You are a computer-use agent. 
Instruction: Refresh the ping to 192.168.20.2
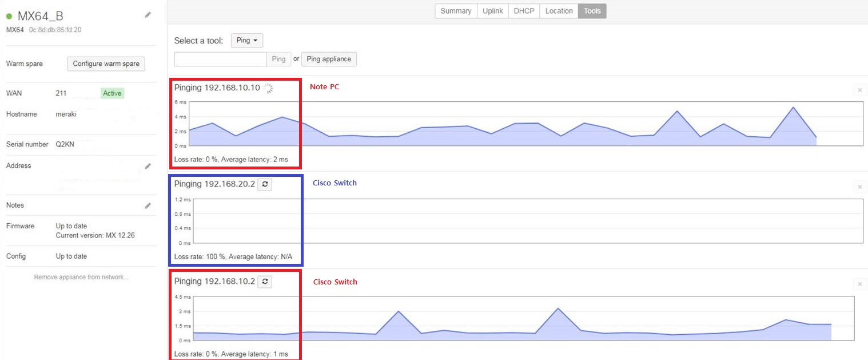265,184
